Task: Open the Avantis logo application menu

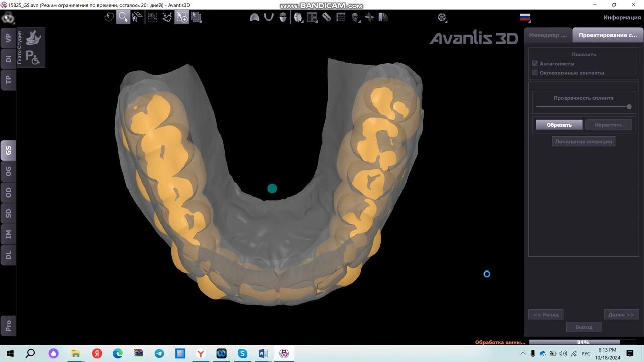Action: click(x=8, y=18)
